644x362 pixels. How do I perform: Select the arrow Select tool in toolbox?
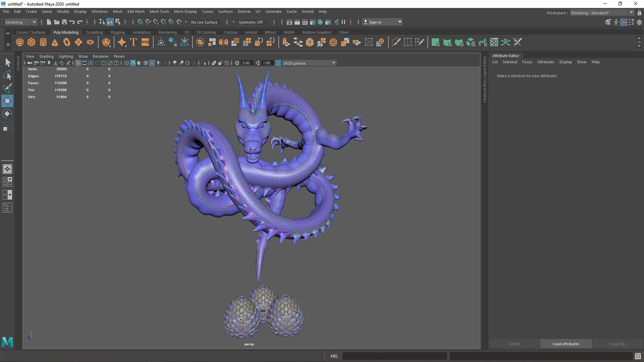7,63
